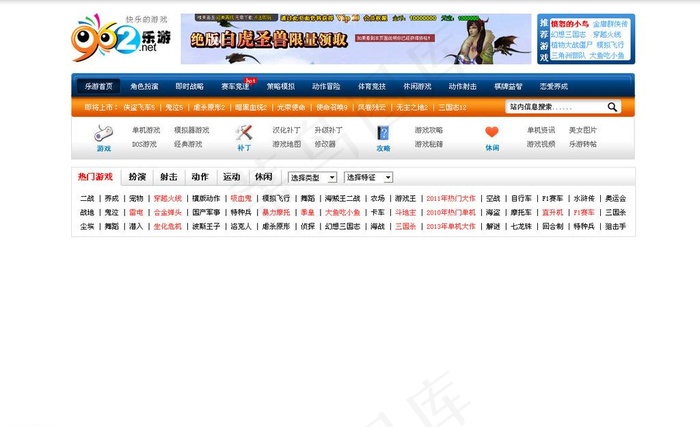Open the 汉化补丁 link
The height and width of the screenshot is (427, 700).
tap(286, 130)
